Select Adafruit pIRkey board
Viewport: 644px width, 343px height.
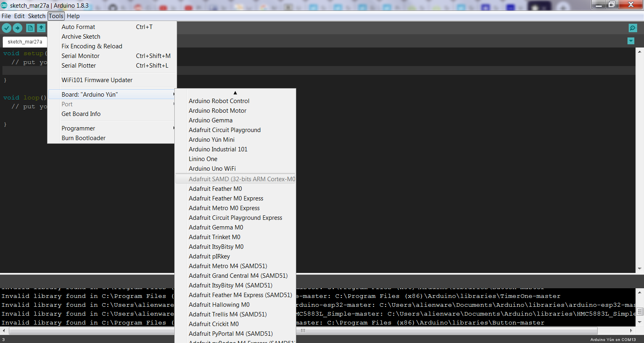tap(235, 256)
